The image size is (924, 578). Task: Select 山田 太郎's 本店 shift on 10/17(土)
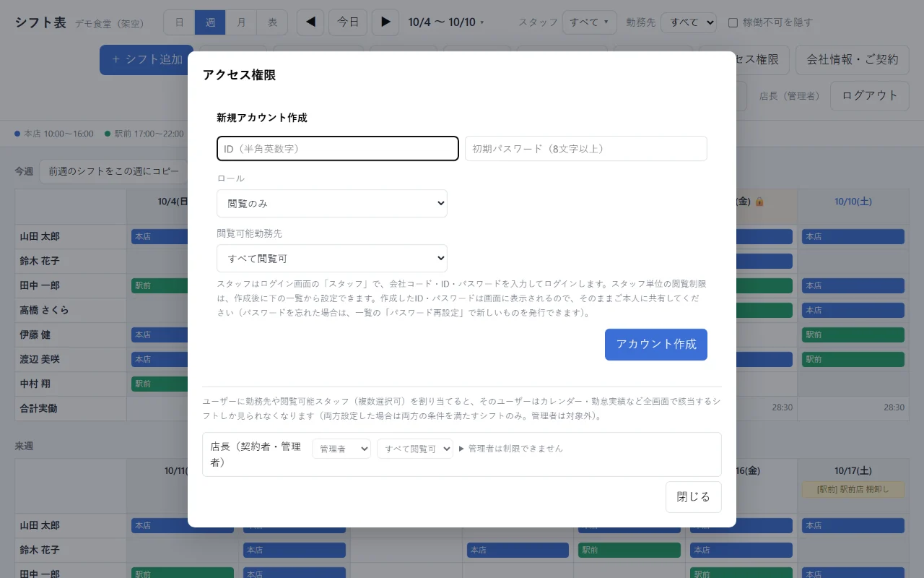pos(853,526)
